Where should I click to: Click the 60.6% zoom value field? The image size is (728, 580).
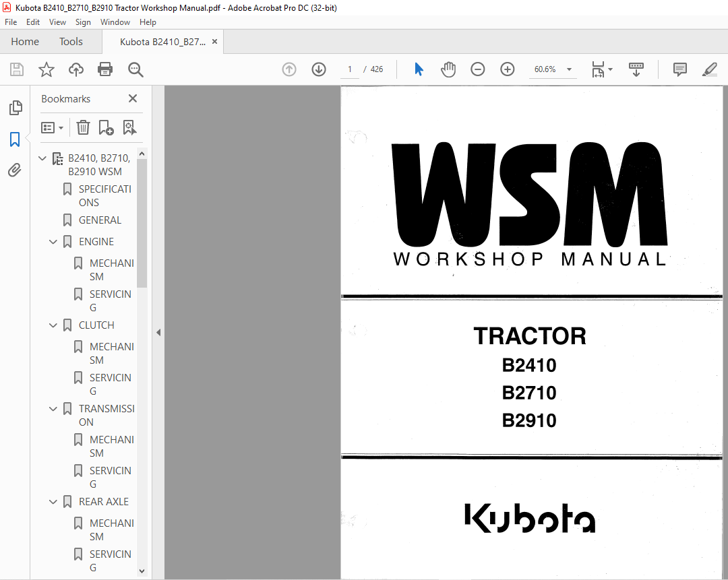point(545,69)
